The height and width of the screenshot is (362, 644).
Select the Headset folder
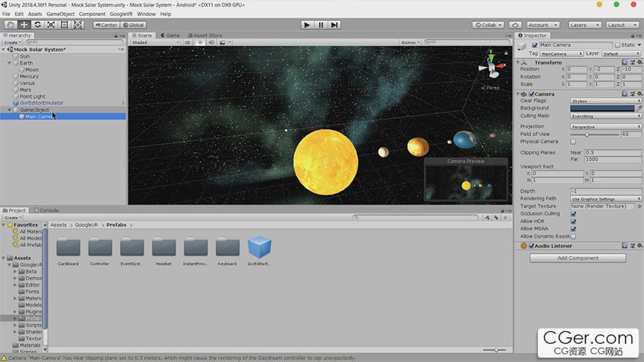163,251
